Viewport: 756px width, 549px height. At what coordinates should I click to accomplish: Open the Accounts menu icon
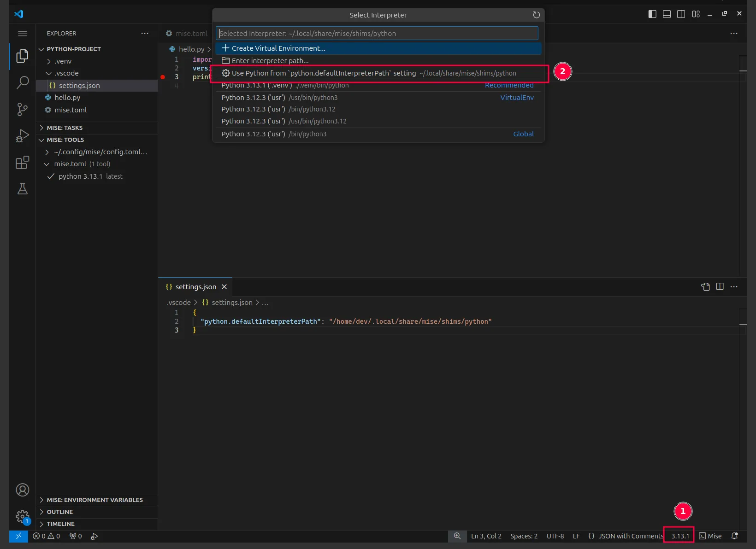click(22, 490)
